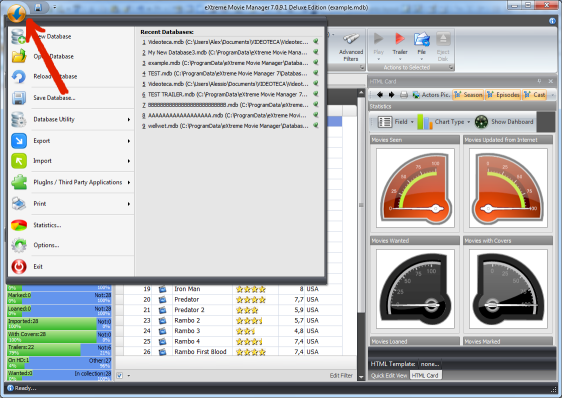The image size is (562, 398).
Task: Toggle the filter checkbox near Edit Filter
Action: (120, 376)
